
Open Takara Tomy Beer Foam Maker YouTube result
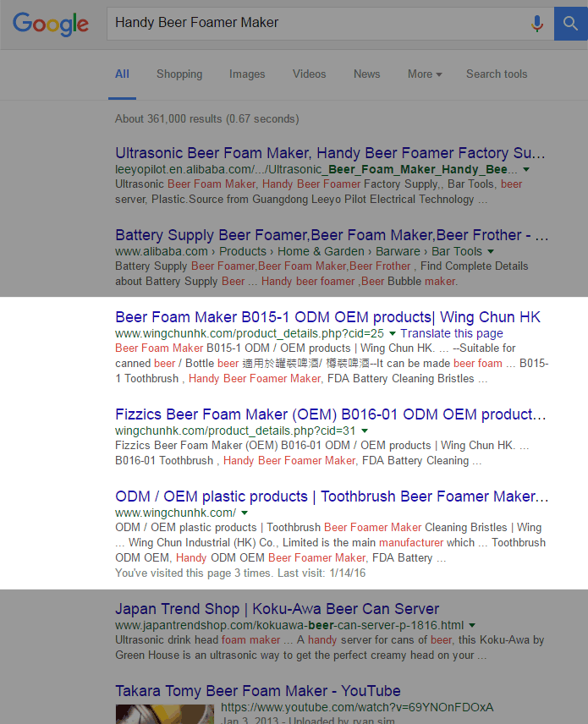[258, 691]
